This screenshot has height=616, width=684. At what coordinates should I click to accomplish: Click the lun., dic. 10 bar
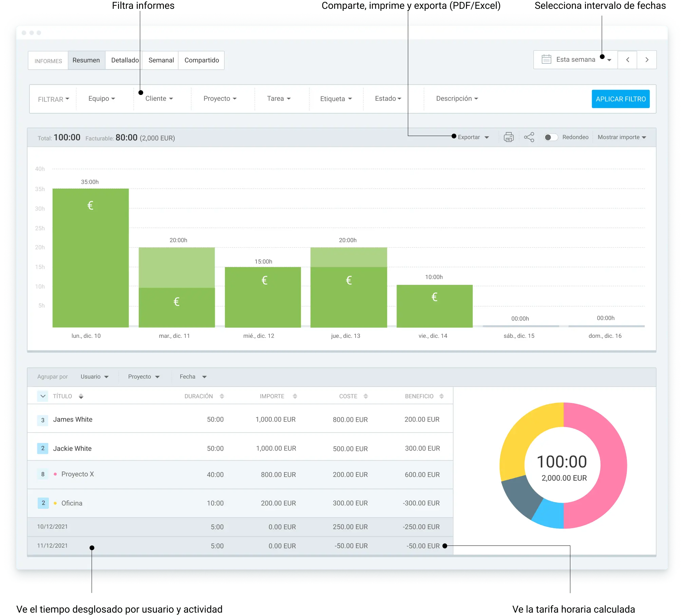[x=91, y=258]
